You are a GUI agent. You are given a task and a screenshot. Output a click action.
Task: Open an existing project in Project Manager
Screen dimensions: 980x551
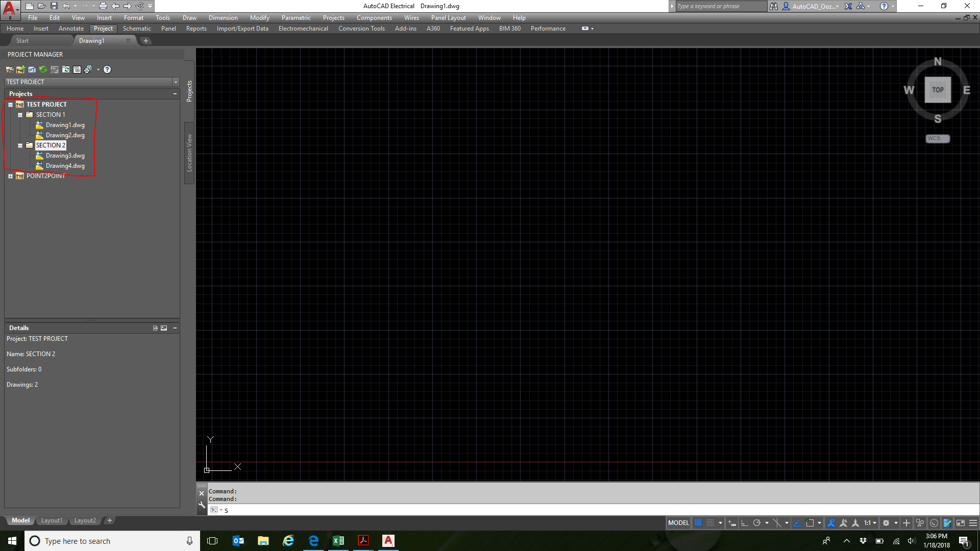click(10, 69)
